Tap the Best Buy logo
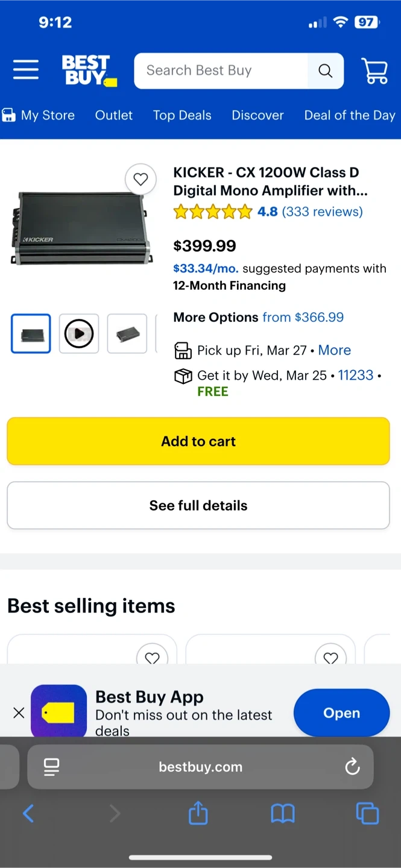 [89, 71]
